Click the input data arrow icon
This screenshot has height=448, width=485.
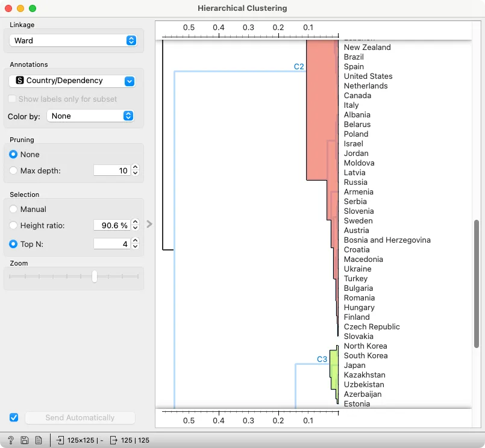[x=60, y=440]
